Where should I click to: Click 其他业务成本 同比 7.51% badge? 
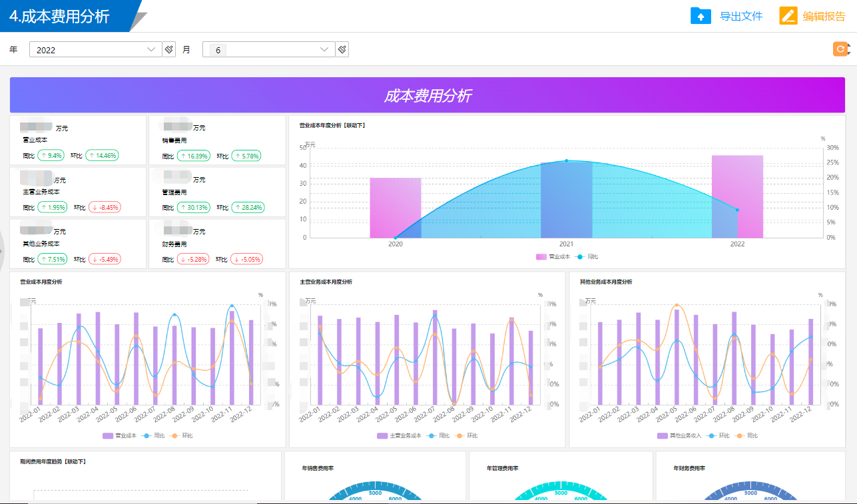click(53, 259)
